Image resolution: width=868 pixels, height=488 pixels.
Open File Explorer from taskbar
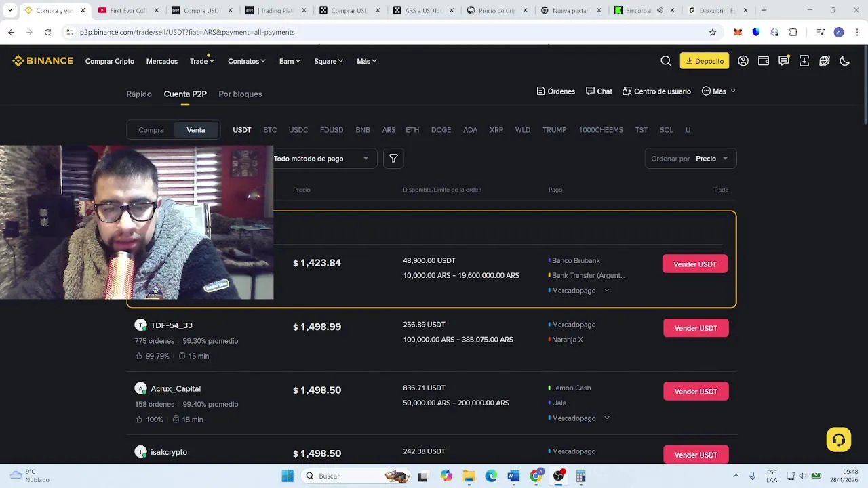(469, 476)
